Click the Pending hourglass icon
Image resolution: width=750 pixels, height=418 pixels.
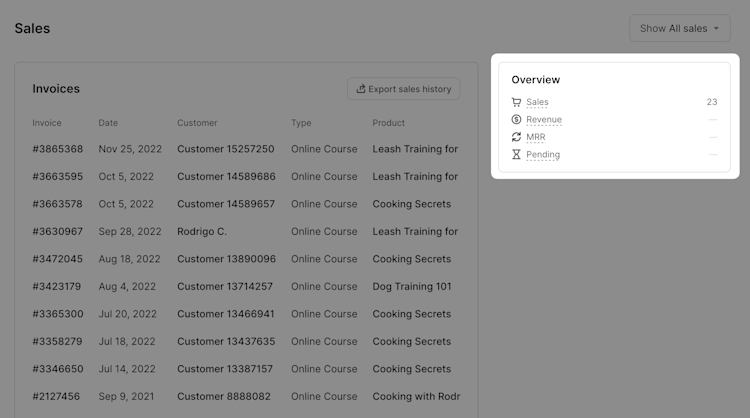coord(516,154)
